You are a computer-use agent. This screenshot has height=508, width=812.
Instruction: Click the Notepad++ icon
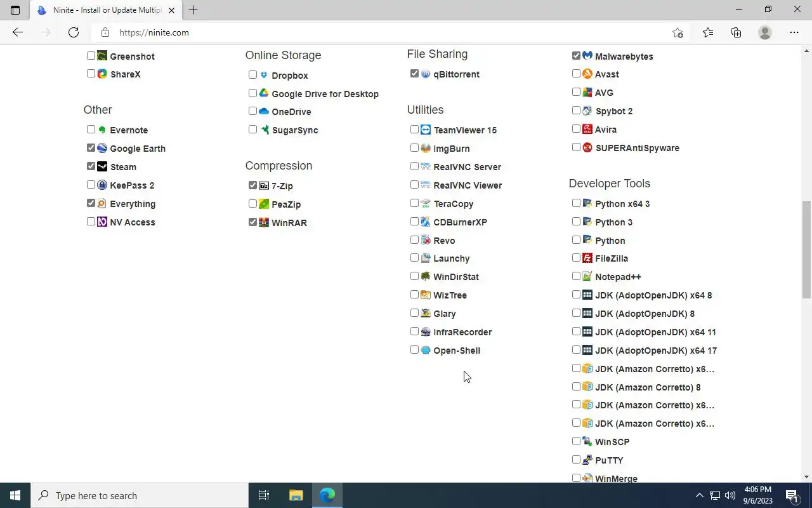(587, 276)
